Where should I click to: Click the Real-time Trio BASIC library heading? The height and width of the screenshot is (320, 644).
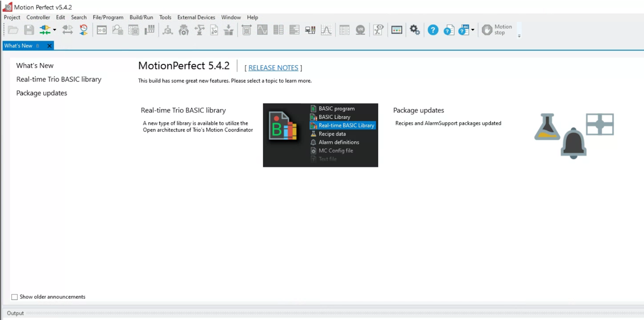[183, 110]
